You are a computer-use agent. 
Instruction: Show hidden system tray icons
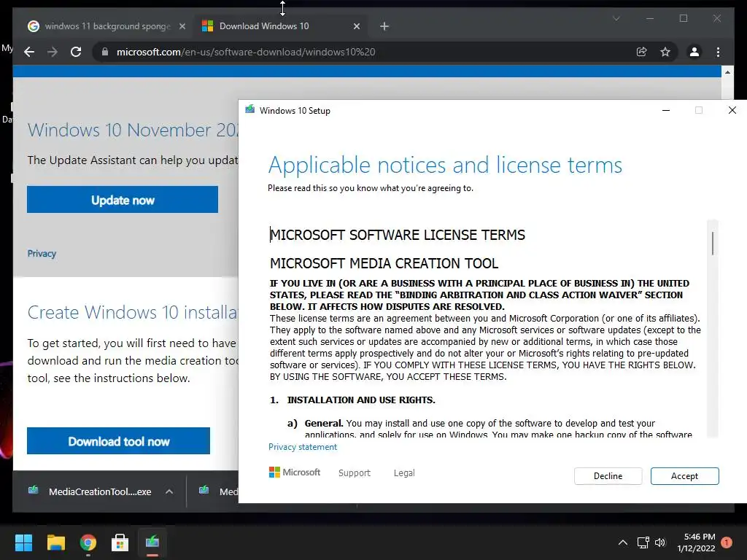623,542
